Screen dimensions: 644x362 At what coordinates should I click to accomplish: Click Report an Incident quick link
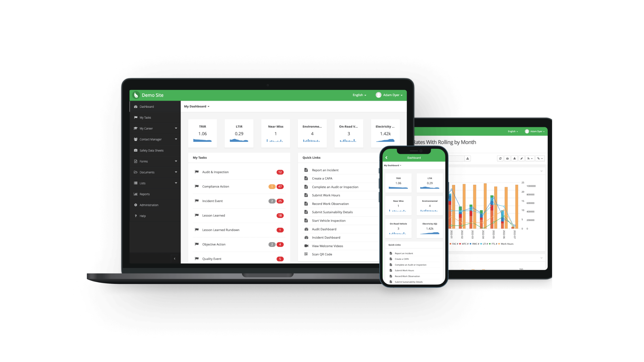[325, 170]
